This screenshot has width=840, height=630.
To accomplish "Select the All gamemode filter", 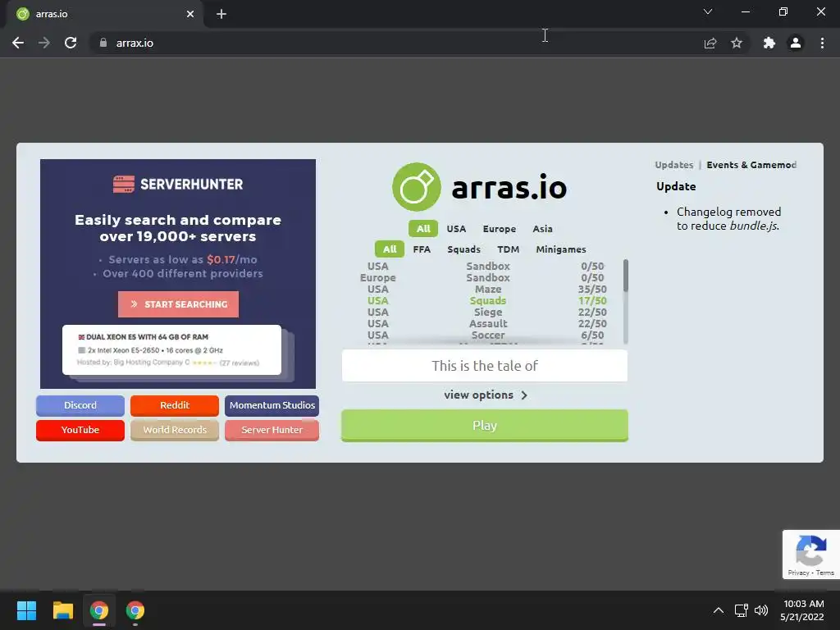I will pyautogui.click(x=390, y=249).
